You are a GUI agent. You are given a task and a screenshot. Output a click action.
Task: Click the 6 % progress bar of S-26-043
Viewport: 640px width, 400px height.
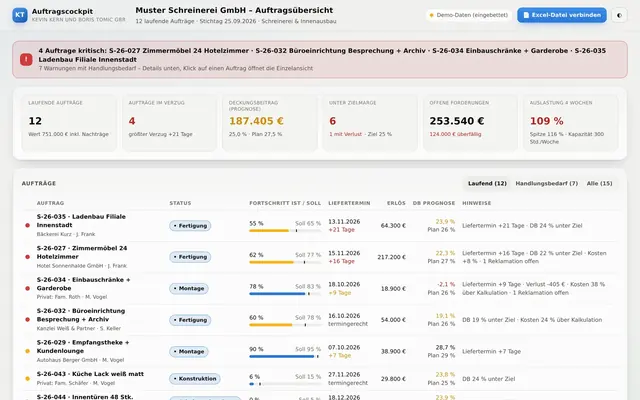tap(285, 384)
